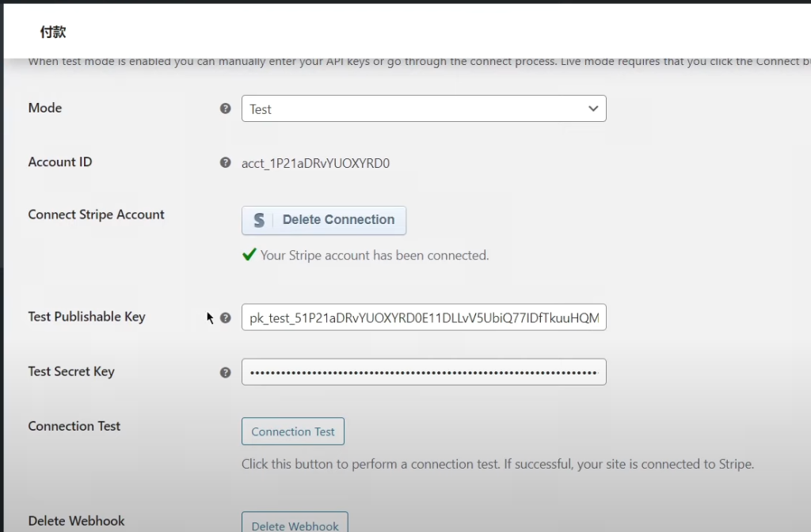This screenshot has width=811, height=532.
Task: Click the help icon beside Mode
Action: (225, 109)
